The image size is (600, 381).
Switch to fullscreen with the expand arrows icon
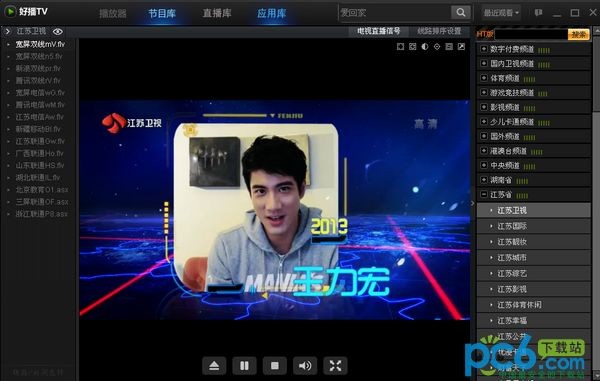point(335,366)
